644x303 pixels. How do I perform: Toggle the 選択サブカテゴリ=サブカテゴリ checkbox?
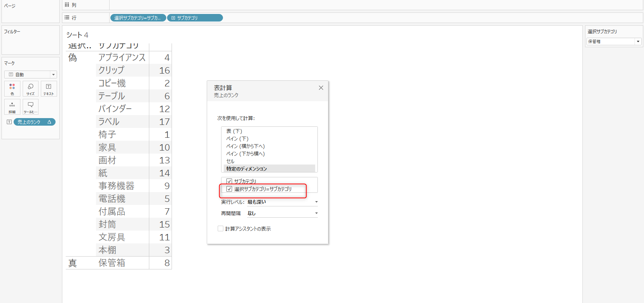(x=229, y=189)
